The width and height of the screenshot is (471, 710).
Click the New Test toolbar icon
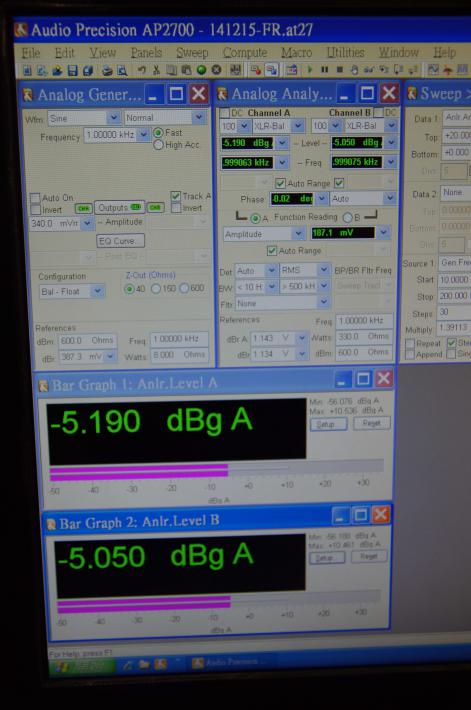[x=27, y=70]
